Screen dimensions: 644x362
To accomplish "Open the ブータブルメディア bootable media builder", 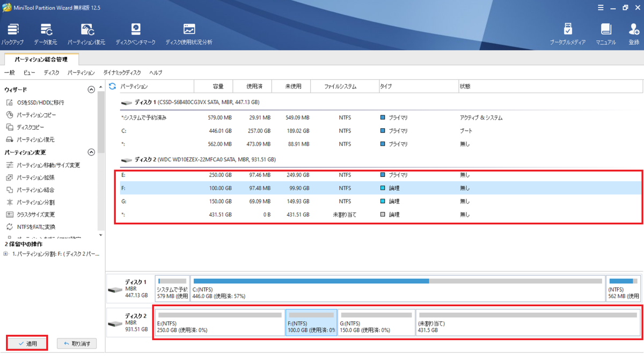I will point(567,34).
